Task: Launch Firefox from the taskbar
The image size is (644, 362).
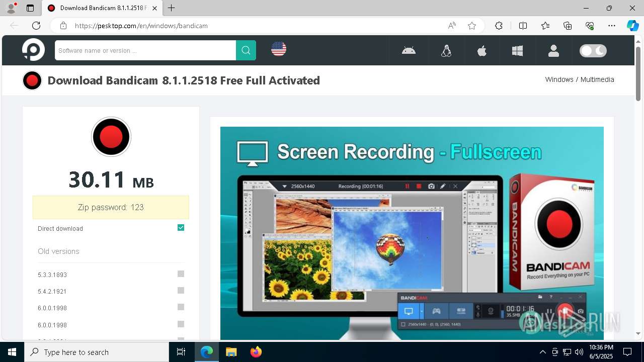Action: point(256,352)
